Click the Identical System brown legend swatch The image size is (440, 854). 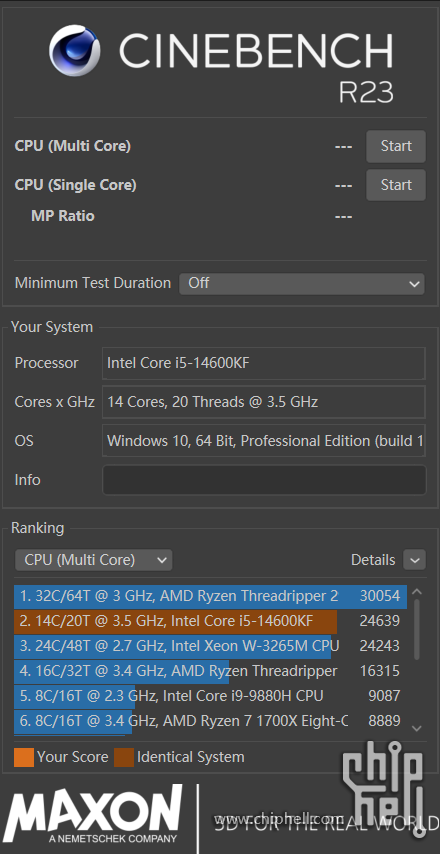click(x=124, y=757)
